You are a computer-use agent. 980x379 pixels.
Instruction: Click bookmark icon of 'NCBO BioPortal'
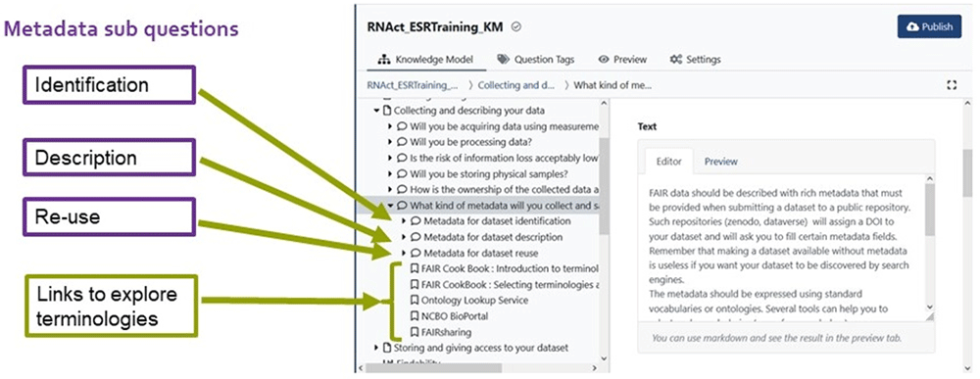point(415,316)
